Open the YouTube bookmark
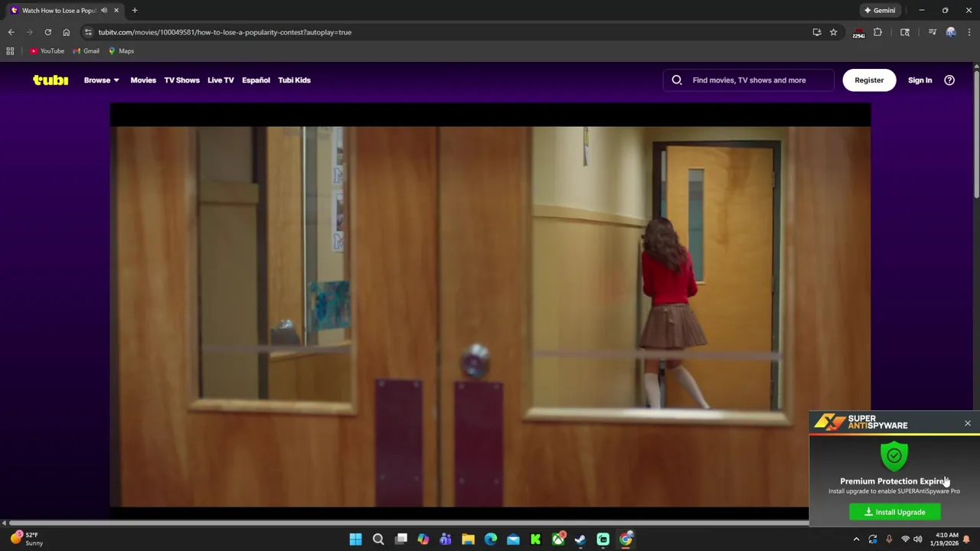 pos(47,51)
